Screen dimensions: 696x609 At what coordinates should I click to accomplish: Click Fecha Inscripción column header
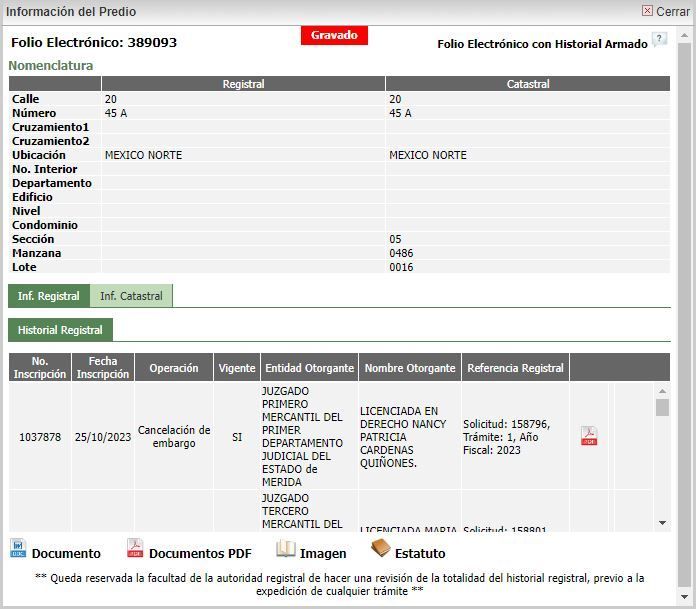[103, 368]
